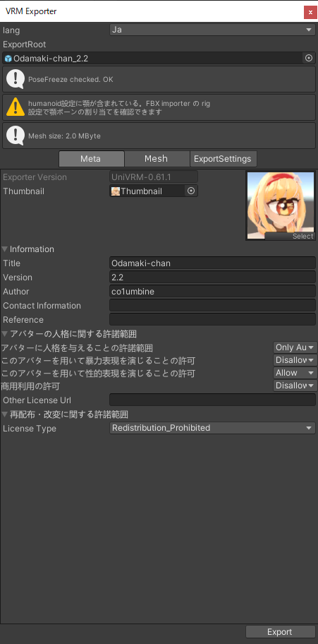
Task: Switch to the Mesh tab
Action: pyautogui.click(x=157, y=159)
